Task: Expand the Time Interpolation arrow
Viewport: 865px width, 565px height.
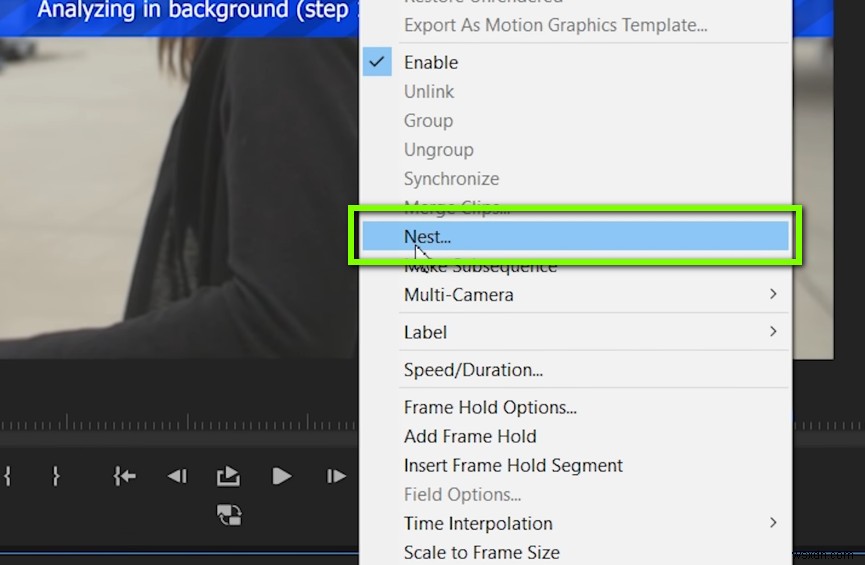Action: [773, 523]
